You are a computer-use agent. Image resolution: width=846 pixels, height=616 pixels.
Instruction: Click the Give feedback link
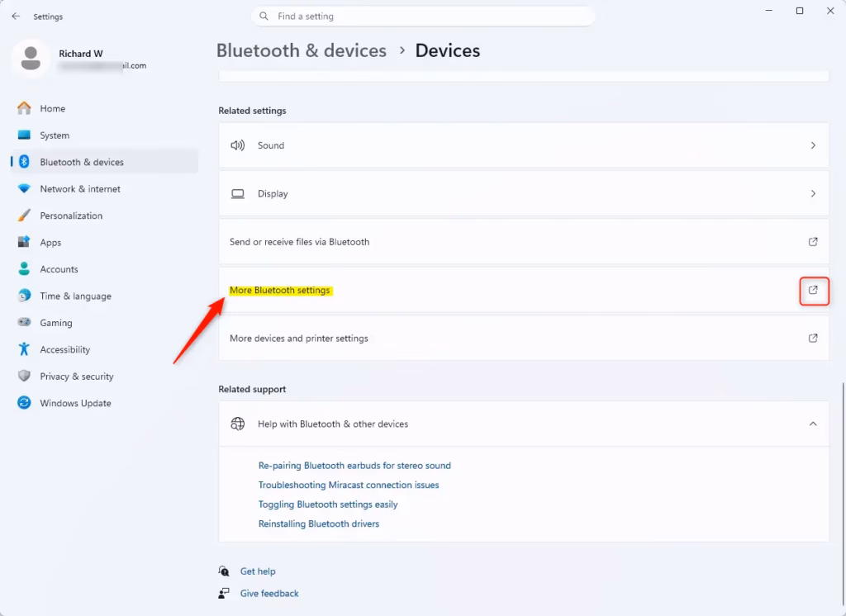tap(269, 594)
